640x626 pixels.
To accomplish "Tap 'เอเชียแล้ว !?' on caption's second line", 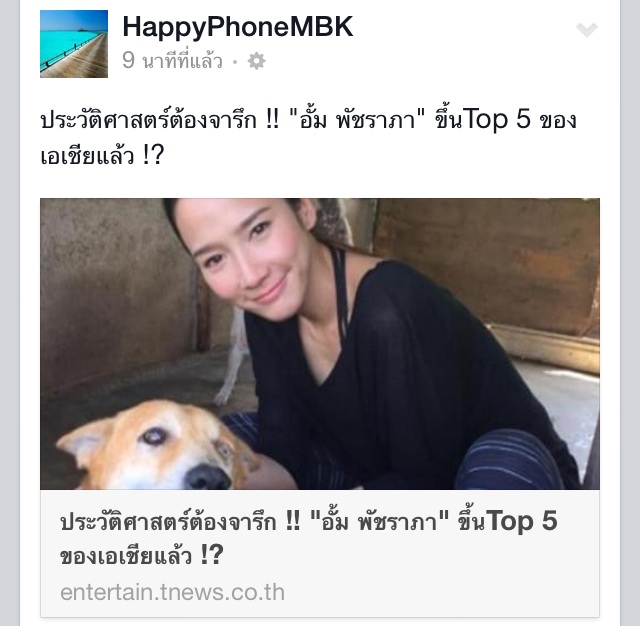I will point(102,155).
